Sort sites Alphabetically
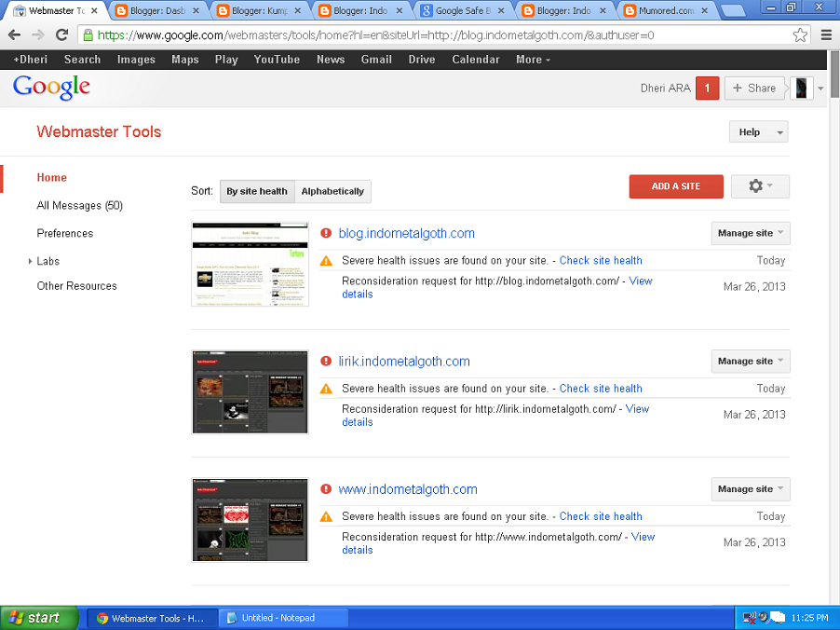This screenshot has height=630, width=840. [x=332, y=191]
